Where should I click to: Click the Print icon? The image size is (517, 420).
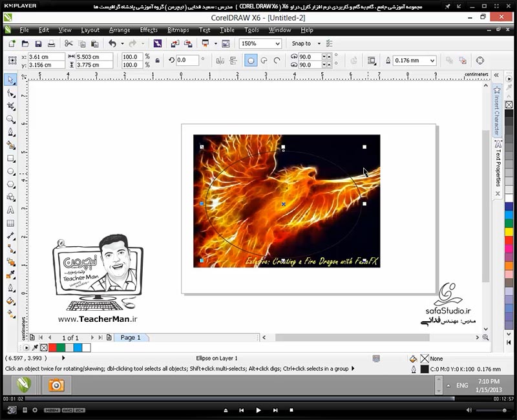pyautogui.click(x=51, y=43)
